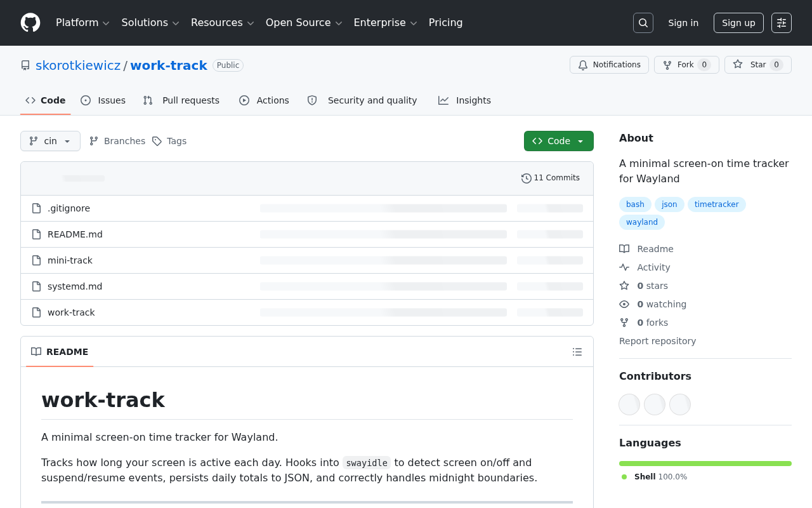Screen dimensions: 812x508
Task: Open the README outline list icon
Action: coord(577,352)
